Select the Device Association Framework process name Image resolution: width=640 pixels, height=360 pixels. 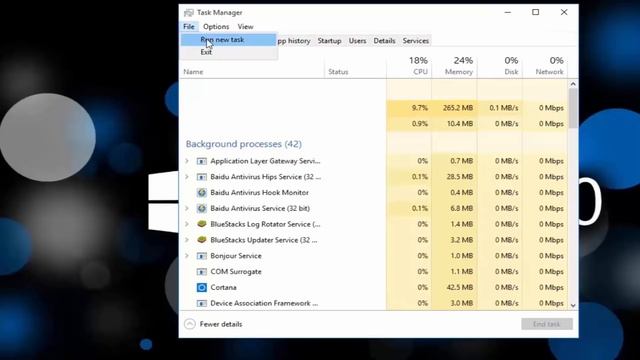point(264,303)
